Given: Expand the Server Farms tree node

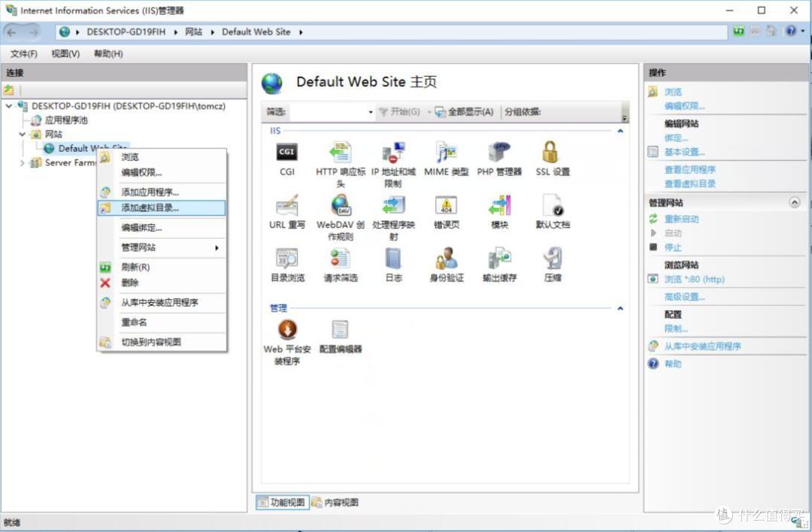Looking at the screenshot, I should coord(22,163).
